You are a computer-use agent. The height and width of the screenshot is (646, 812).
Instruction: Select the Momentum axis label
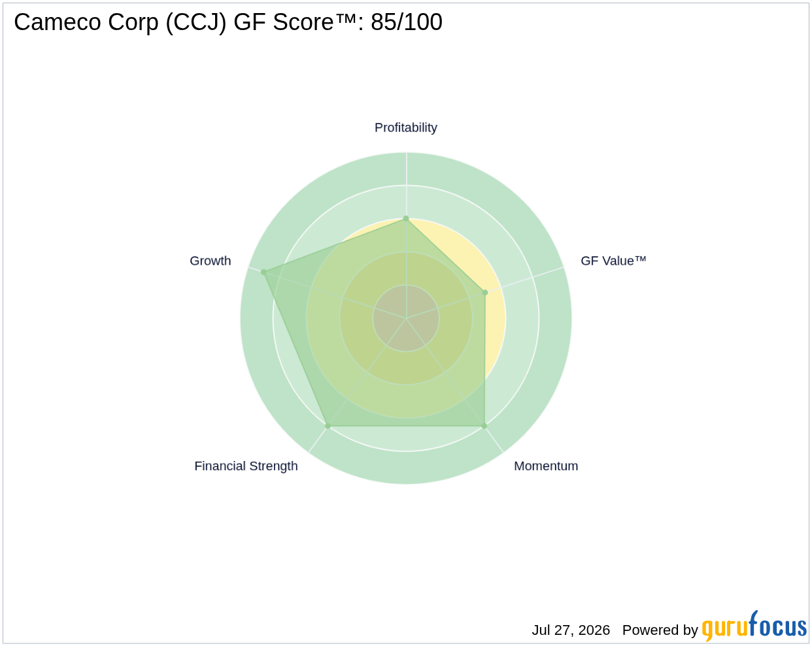(x=546, y=466)
